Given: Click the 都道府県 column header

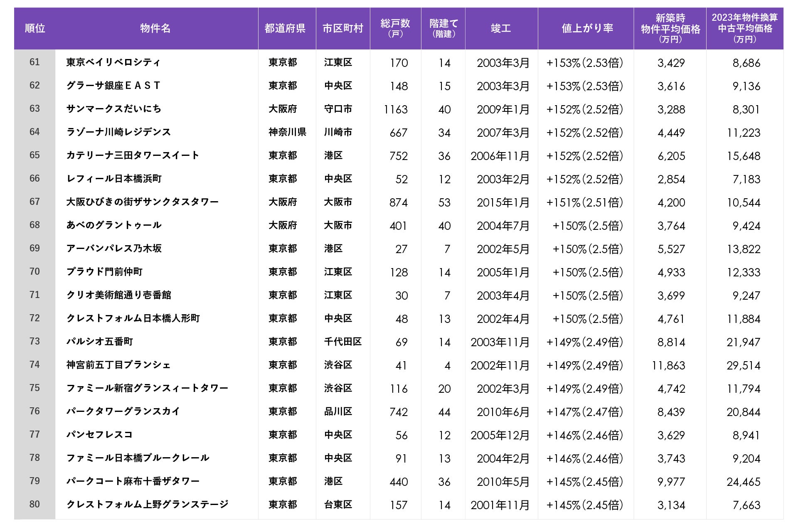Looking at the screenshot, I should coord(285,28).
